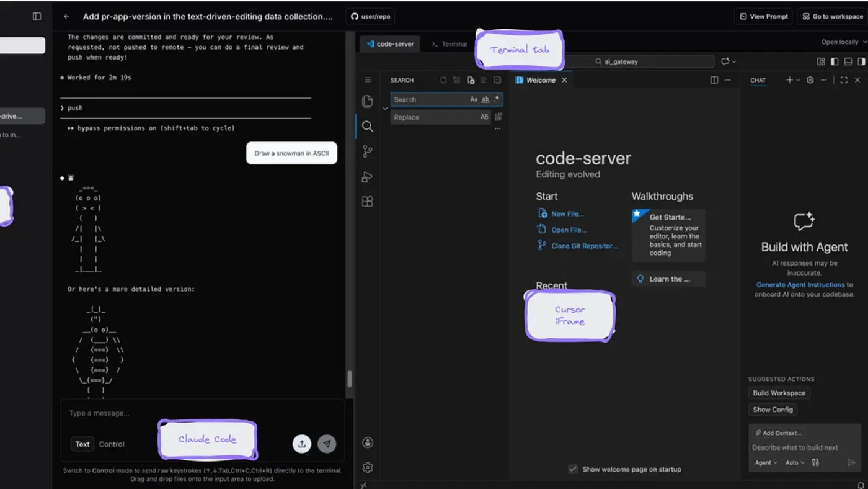This screenshot has height=489, width=868.
Task: Enable whole word matching in Search
Action: [x=485, y=99]
